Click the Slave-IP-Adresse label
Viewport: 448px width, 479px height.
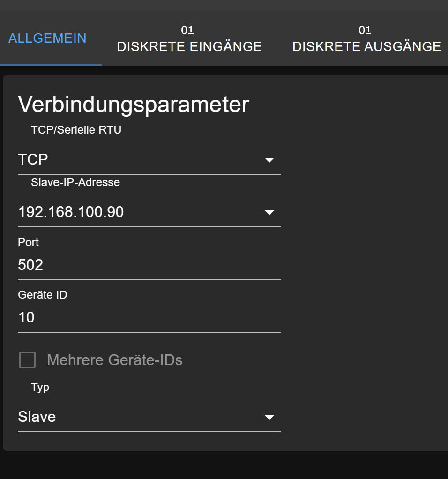(75, 182)
